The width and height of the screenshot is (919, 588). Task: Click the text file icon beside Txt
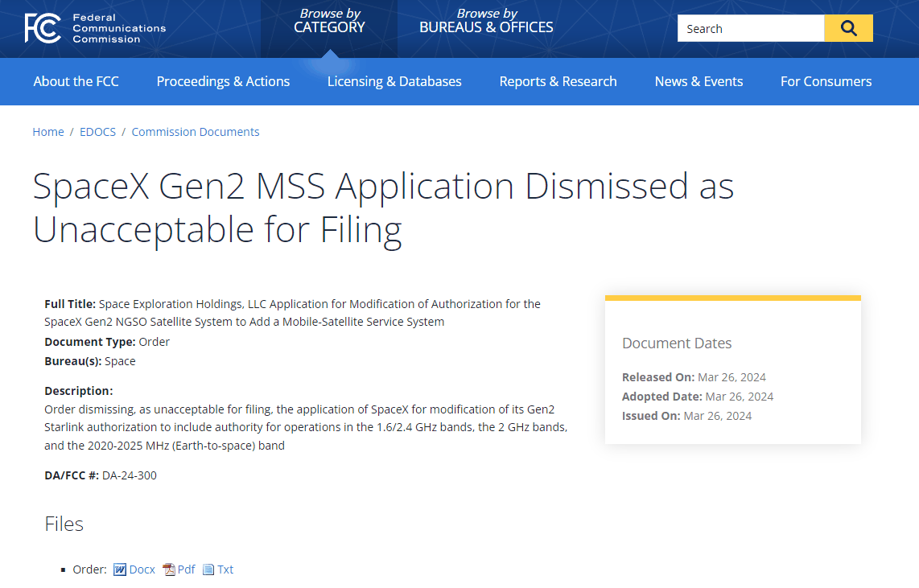click(208, 569)
